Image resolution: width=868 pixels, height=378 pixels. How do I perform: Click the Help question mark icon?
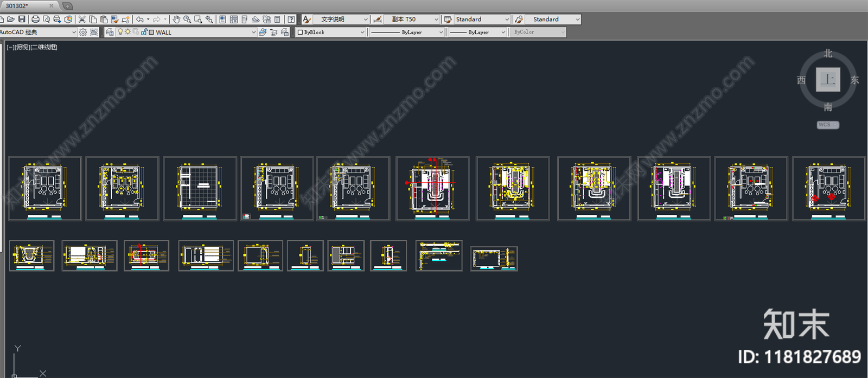pyautogui.click(x=291, y=19)
